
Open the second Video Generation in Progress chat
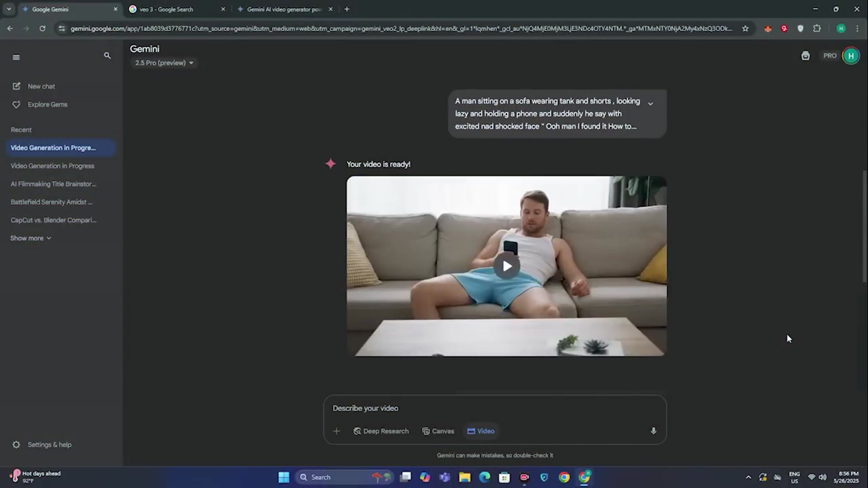tap(61, 166)
